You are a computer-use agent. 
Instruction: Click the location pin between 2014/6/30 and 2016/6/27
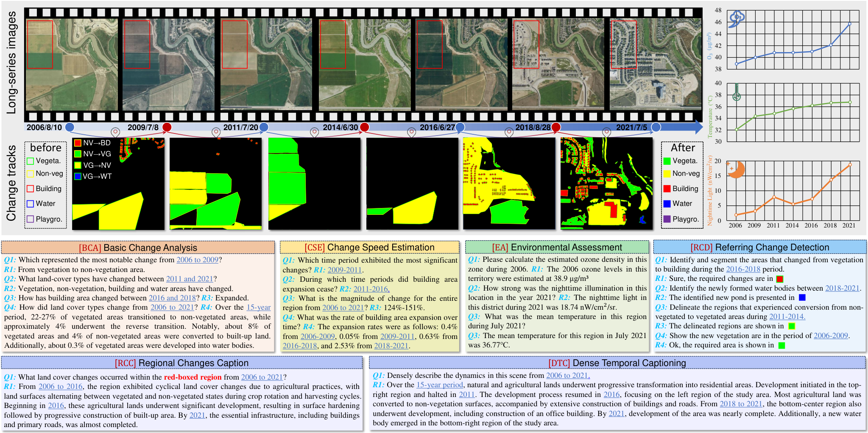(411, 133)
